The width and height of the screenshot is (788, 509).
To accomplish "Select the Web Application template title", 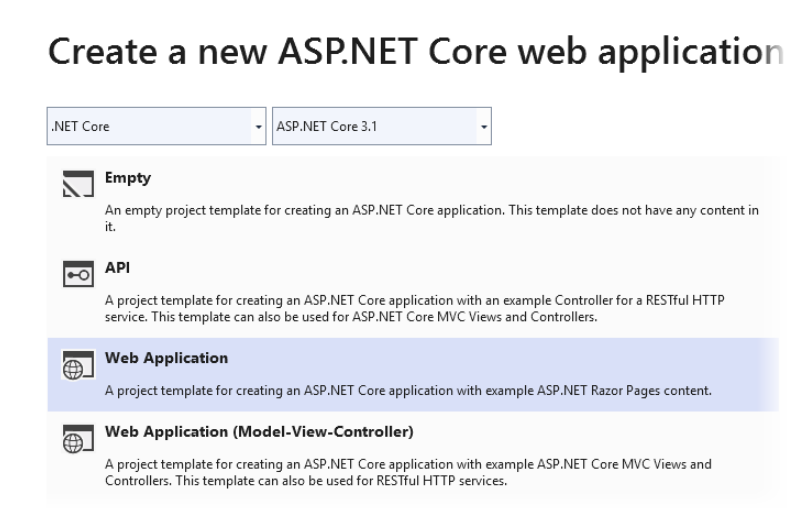I will coord(167,357).
